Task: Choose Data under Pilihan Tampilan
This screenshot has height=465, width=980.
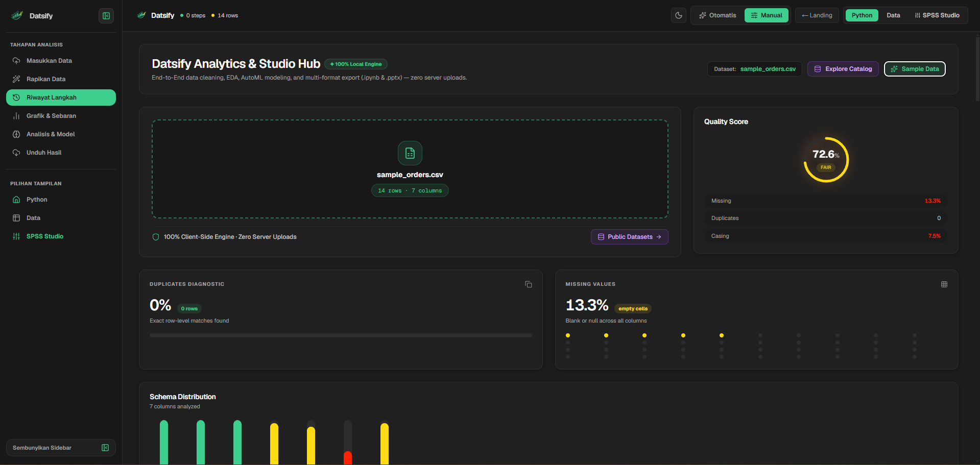Action: tap(61, 218)
